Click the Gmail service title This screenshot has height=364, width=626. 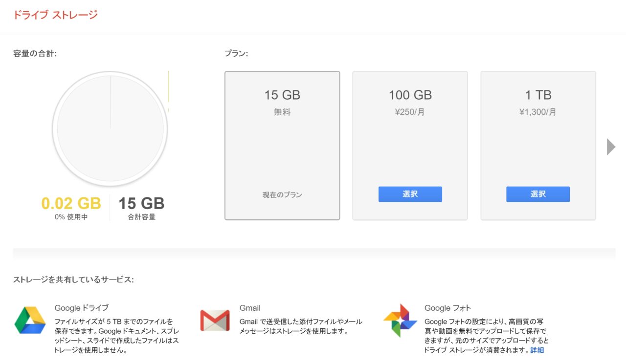250,308
